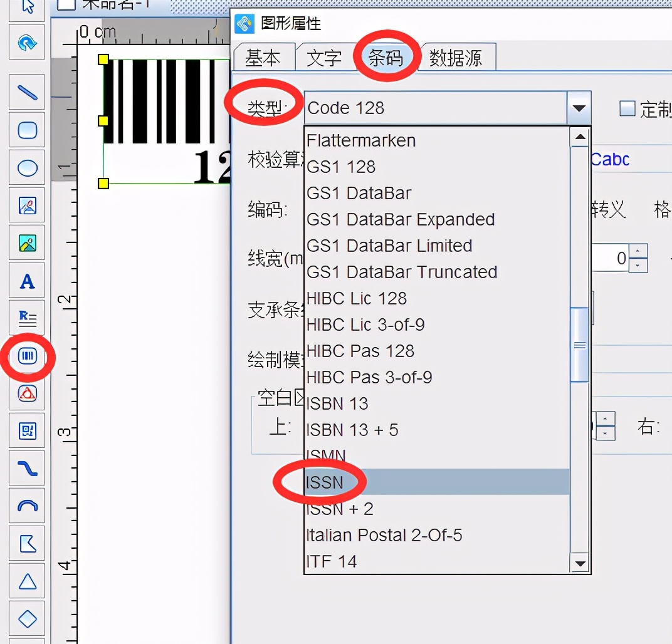Click the numeric field showing 0
The width and height of the screenshot is (672, 644).
point(611,257)
